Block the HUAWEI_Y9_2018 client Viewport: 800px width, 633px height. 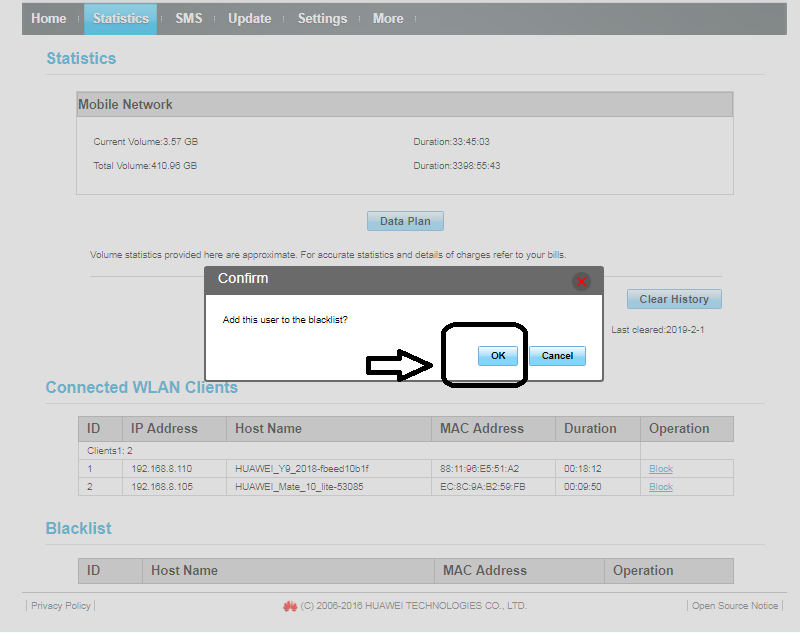(661, 469)
